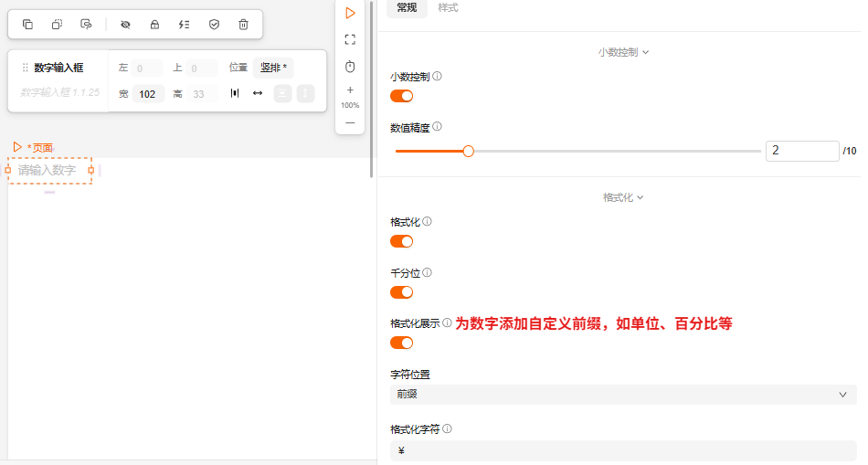Collapse the 小数控制 section header
Image resolution: width=868 pixels, height=465 pixels.
coord(623,52)
